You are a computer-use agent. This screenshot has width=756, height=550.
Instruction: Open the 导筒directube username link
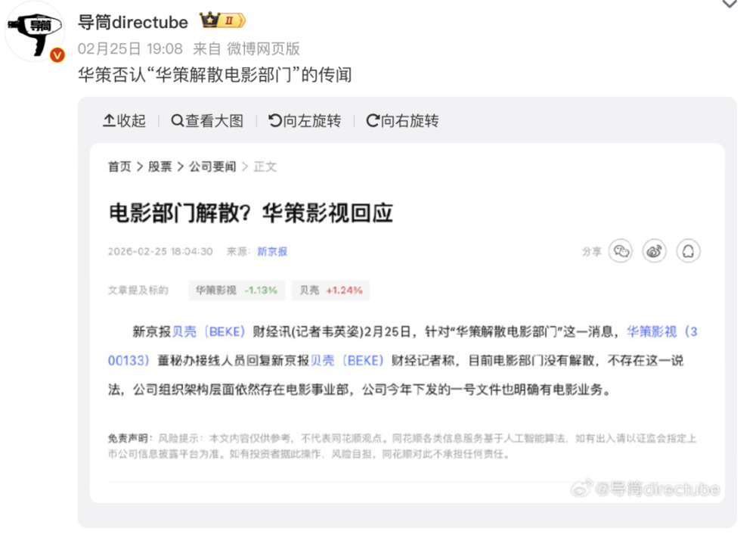(x=132, y=22)
